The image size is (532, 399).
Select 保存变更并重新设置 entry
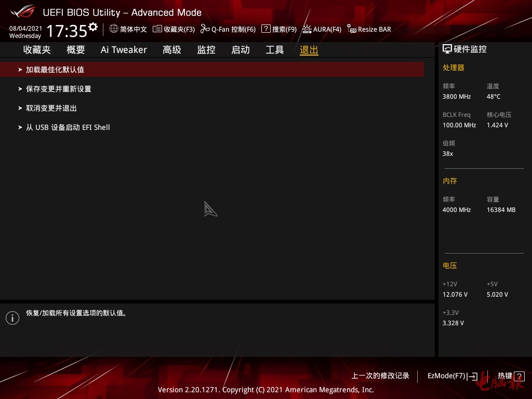click(59, 89)
